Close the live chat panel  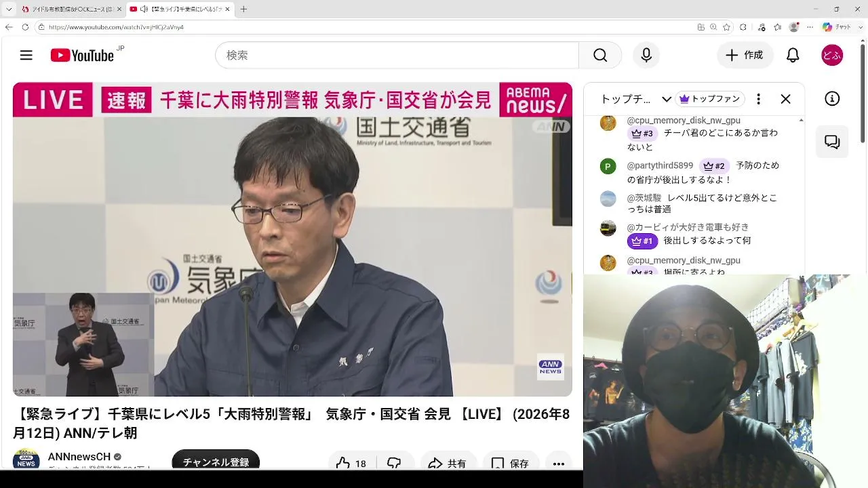785,99
